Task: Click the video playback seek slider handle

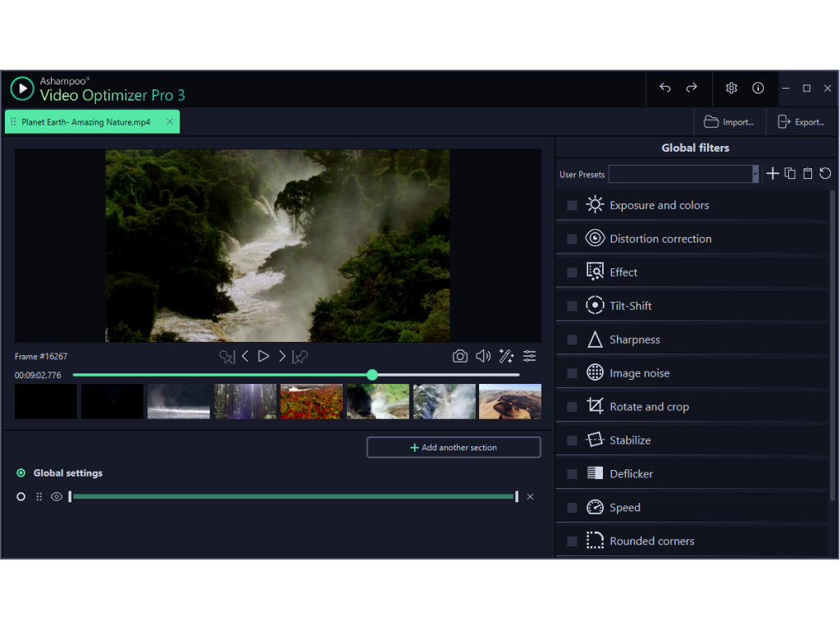Action: coord(372,375)
